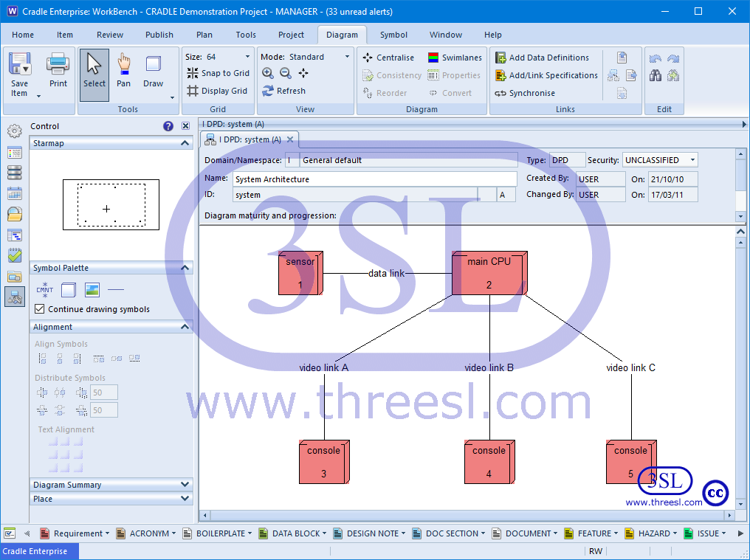750x560 pixels.
Task: Open the Symbol ribbon tab
Action: (393, 35)
